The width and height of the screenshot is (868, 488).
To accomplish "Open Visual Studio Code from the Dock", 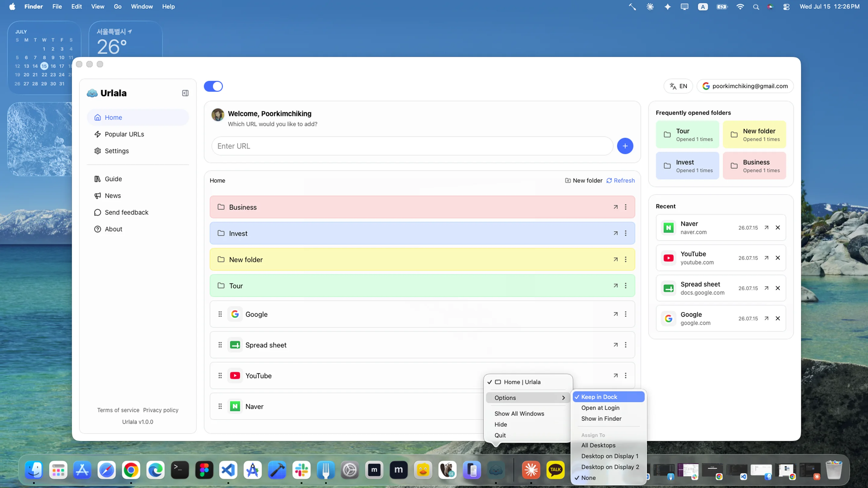I will pyautogui.click(x=228, y=470).
